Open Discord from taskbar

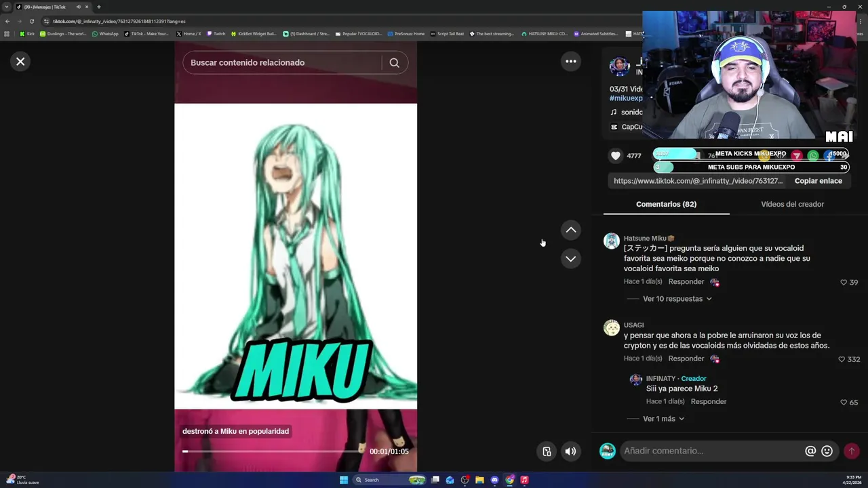(494, 480)
